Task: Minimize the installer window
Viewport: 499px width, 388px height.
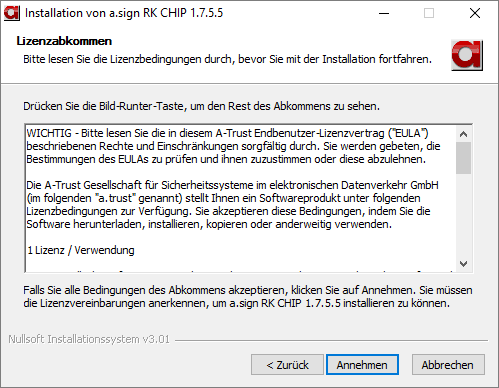Action: [384, 13]
